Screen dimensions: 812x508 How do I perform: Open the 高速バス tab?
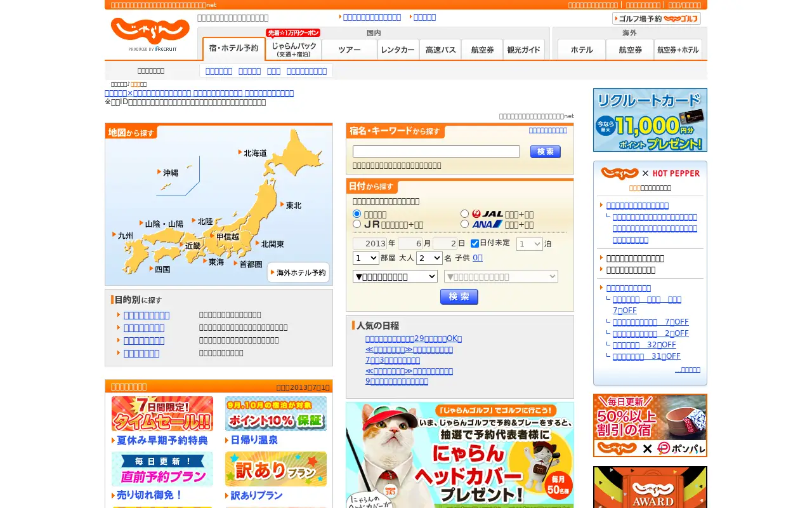tap(440, 50)
